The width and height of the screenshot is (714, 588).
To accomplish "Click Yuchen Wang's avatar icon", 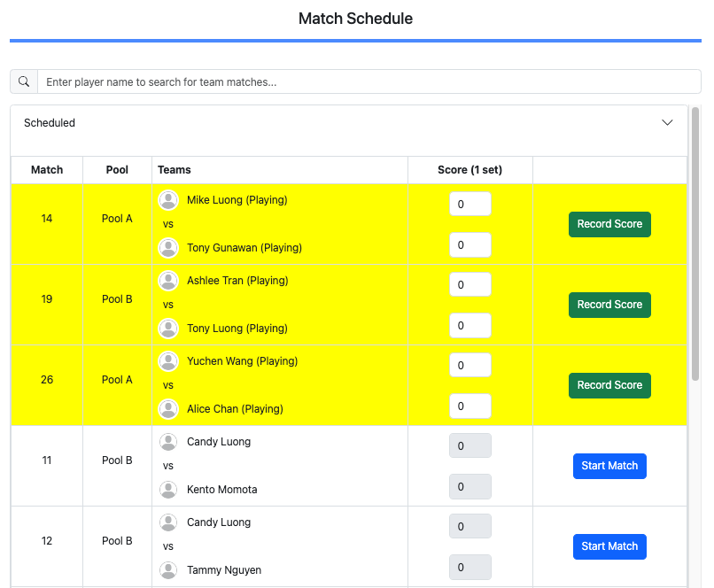I will tap(168, 361).
